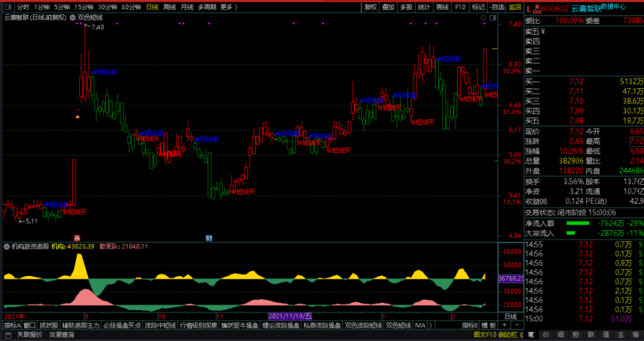Open the 复权 adjustment menu

(x=370, y=7)
